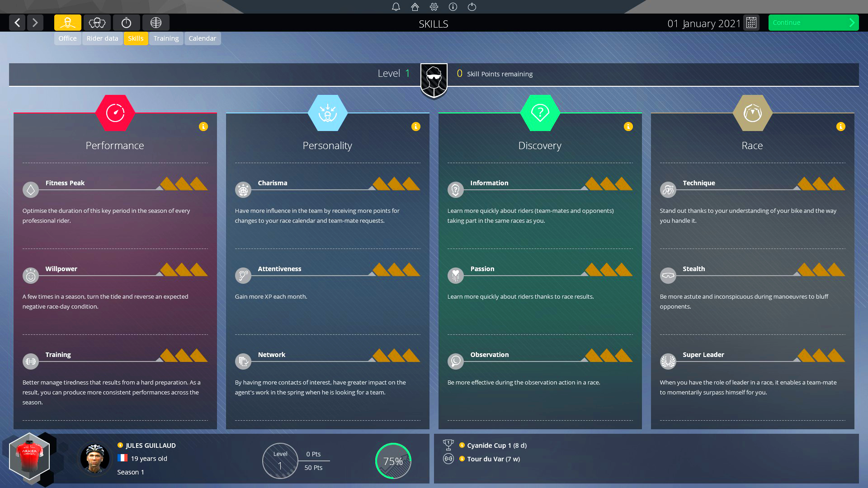Select the Office tab
The width and height of the screenshot is (868, 488).
click(x=67, y=38)
